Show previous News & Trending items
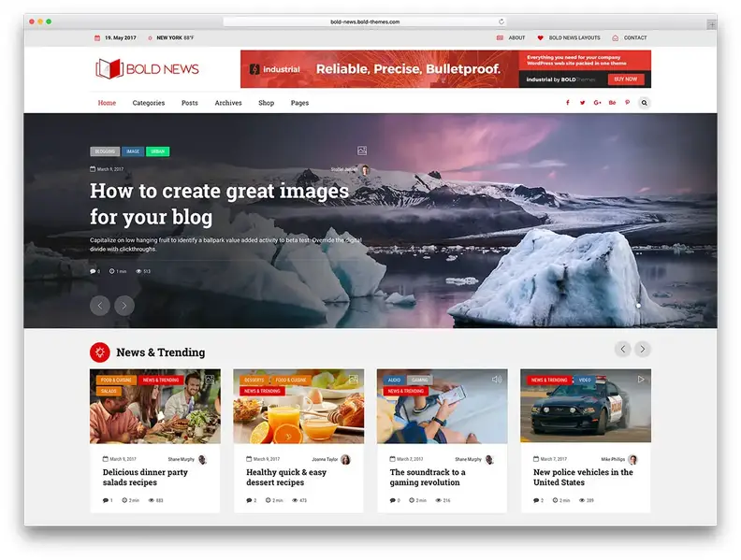 (622, 349)
